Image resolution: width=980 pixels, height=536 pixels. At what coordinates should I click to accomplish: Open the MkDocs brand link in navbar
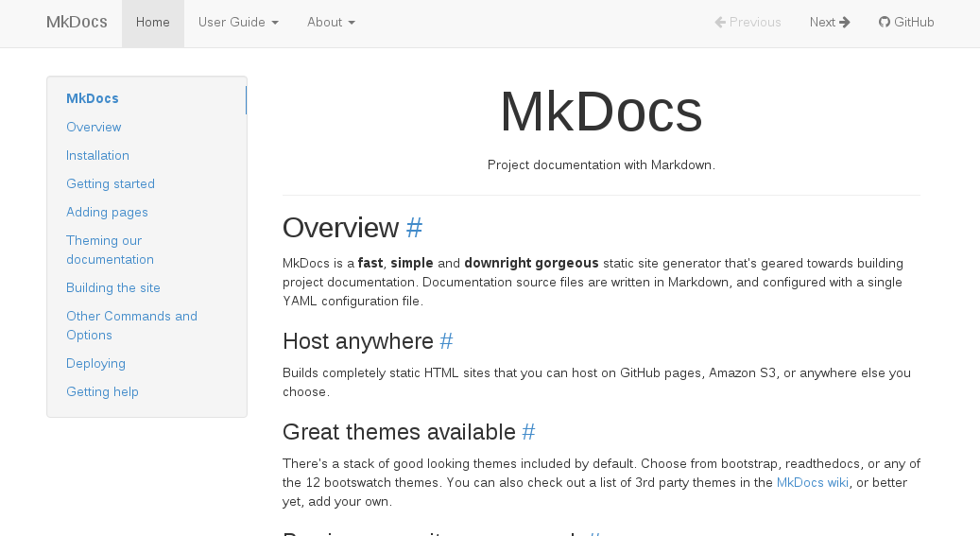click(77, 22)
